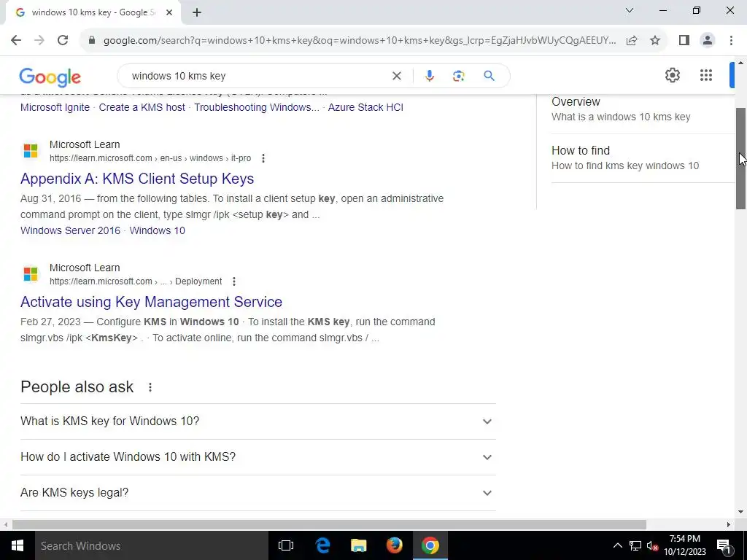Open the Windows Start menu

(x=18, y=545)
